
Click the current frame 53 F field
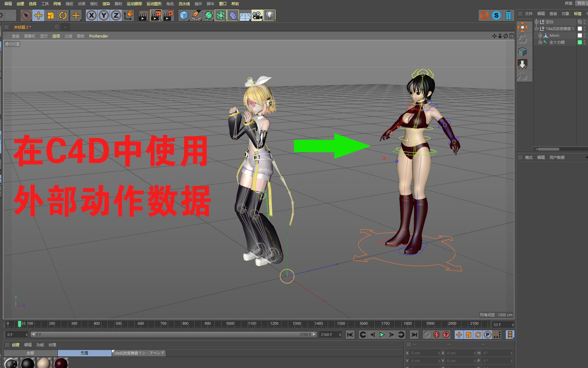pyautogui.click(x=503, y=325)
